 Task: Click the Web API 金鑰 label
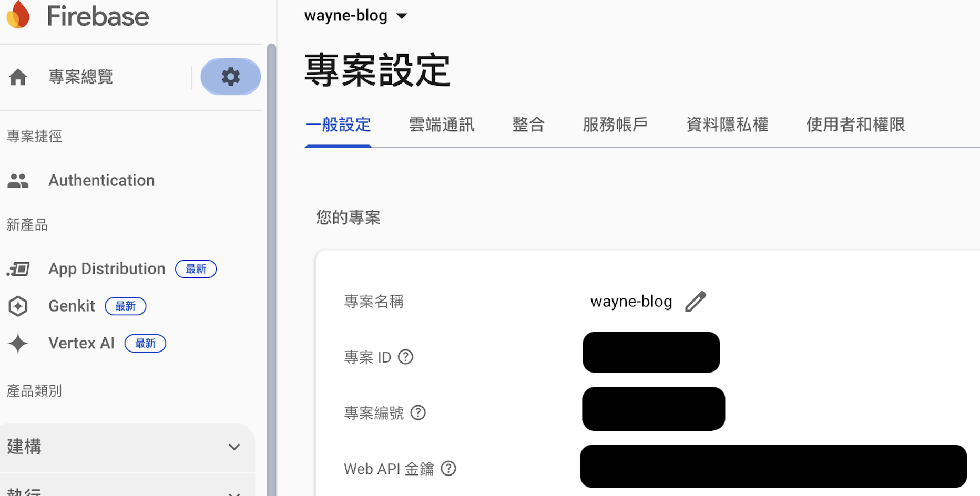[x=389, y=469]
